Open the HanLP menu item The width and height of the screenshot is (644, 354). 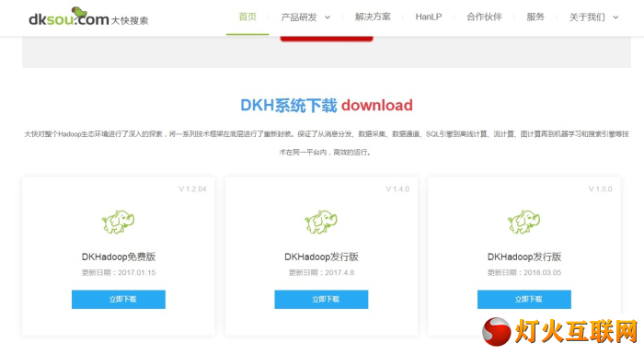pos(429,17)
